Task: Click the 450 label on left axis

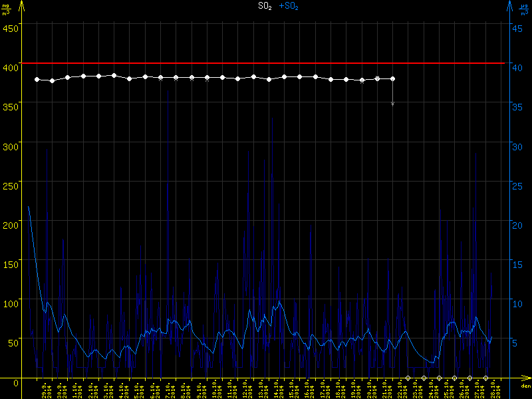Action: tap(11, 28)
